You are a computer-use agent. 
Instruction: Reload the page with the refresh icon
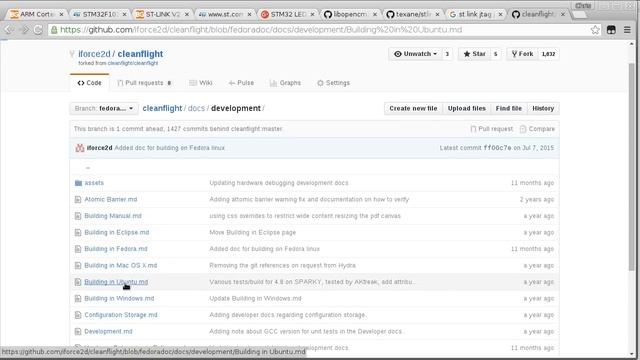[x=38, y=30]
